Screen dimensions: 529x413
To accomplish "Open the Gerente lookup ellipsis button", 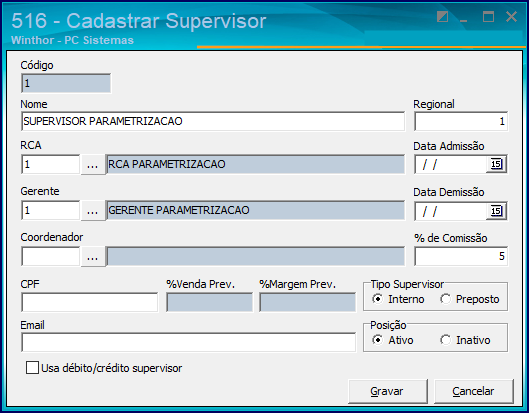I will click(92, 211).
